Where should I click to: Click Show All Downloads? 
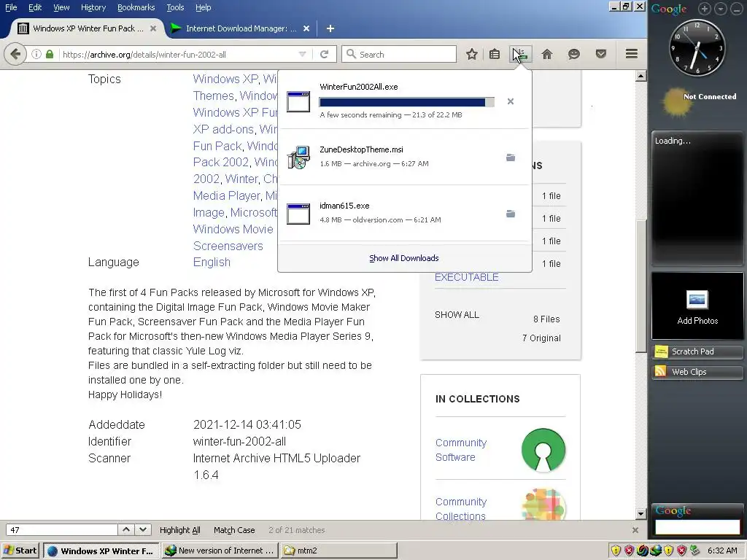(x=404, y=258)
